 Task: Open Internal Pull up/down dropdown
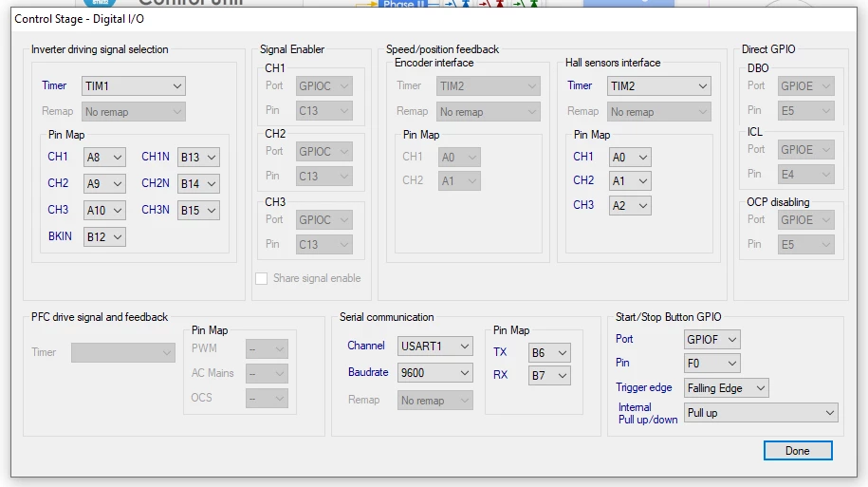pos(761,413)
